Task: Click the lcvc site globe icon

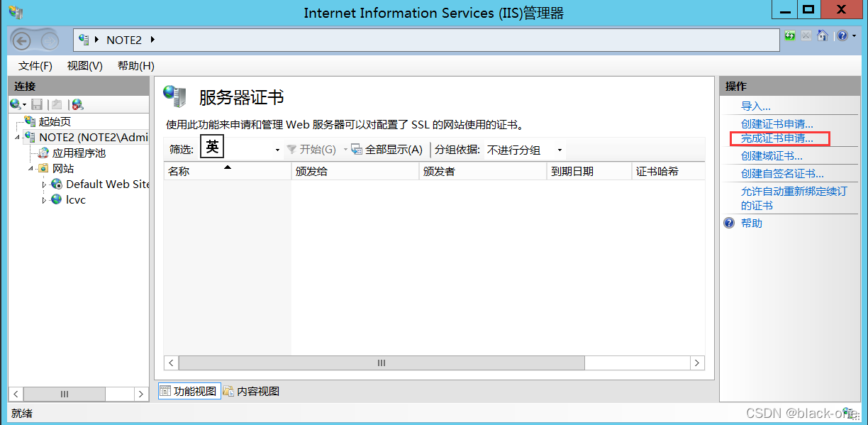Action: (x=57, y=199)
